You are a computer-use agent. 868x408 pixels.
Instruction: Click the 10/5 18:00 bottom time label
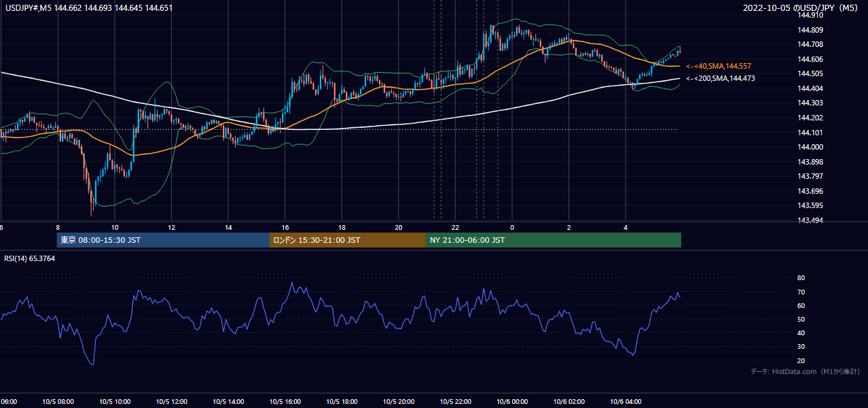click(342, 402)
